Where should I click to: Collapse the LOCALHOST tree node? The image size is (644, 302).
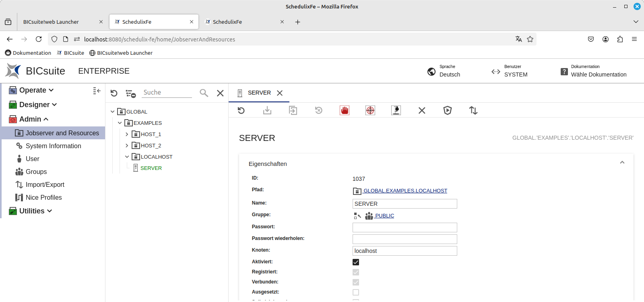coord(127,157)
